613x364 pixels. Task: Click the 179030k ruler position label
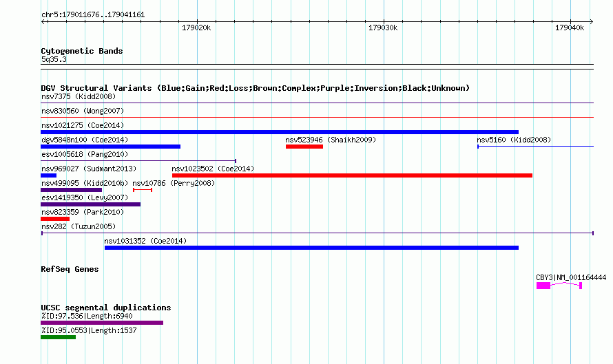tap(383, 28)
